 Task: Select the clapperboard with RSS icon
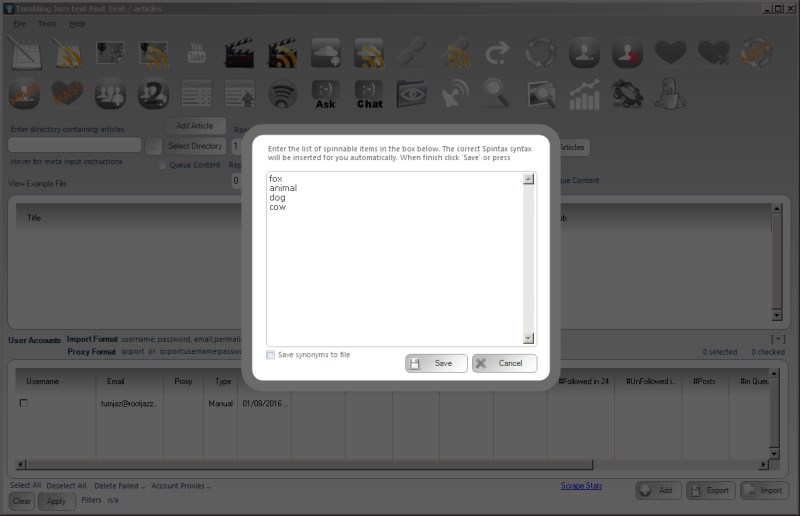[x=283, y=53]
